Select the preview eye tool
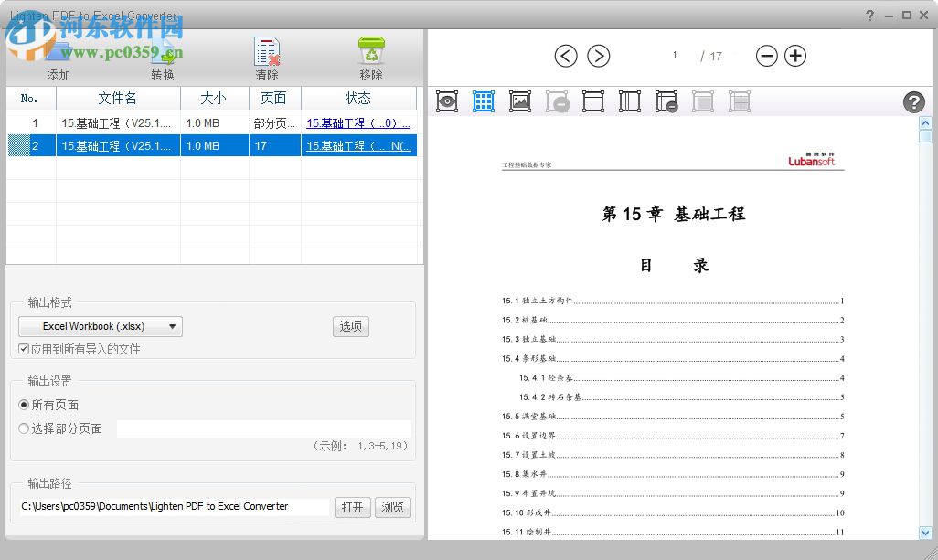The image size is (938, 560). pos(446,100)
